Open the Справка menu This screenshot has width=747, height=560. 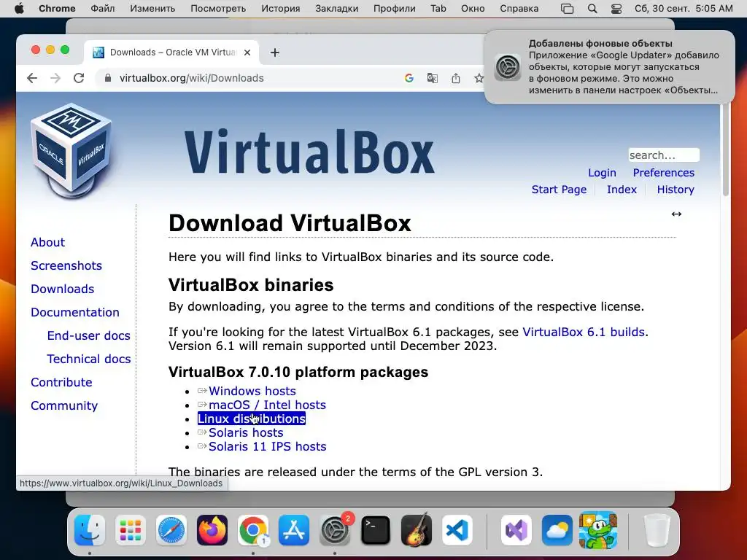(x=519, y=9)
